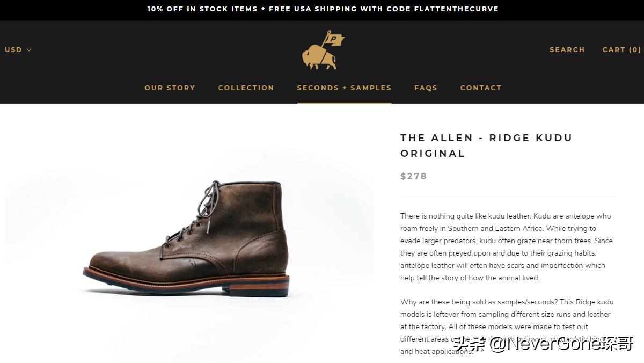Open the FAQS page link
Image resolution: width=644 pixels, height=363 pixels.
pyautogui.click(x=426, y=88)
